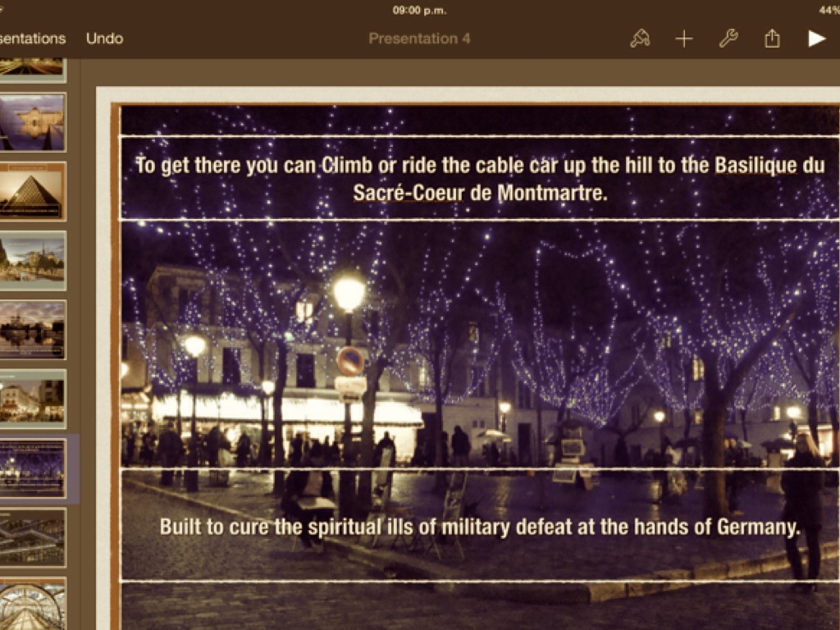
Task: Select the glass arched hall thumbnail
Action: pyautogui.click(x=33, y=603)
